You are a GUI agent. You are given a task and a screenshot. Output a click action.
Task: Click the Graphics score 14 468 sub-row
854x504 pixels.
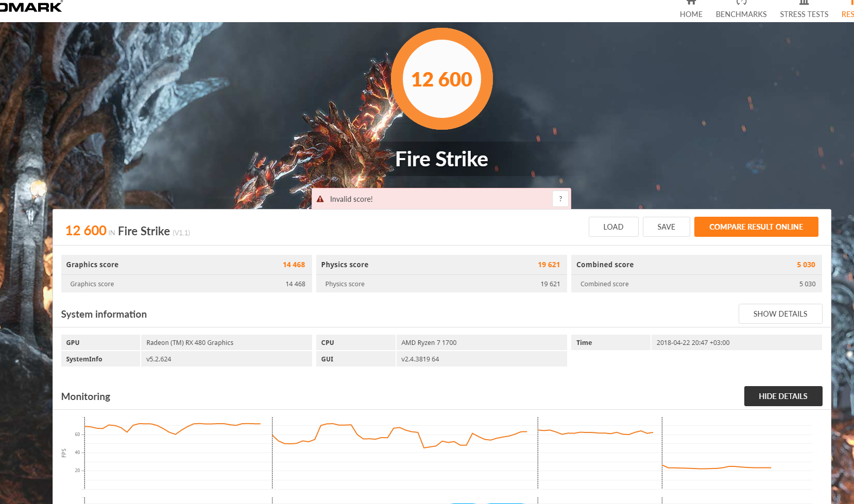coord(186,284)
